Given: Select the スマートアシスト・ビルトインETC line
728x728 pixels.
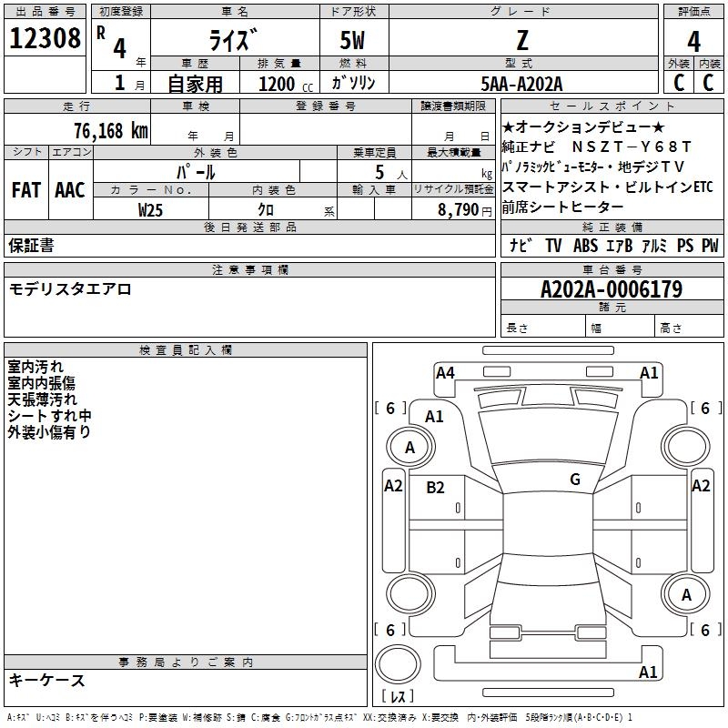Looking at the screenshot, I should click(607, 187).
